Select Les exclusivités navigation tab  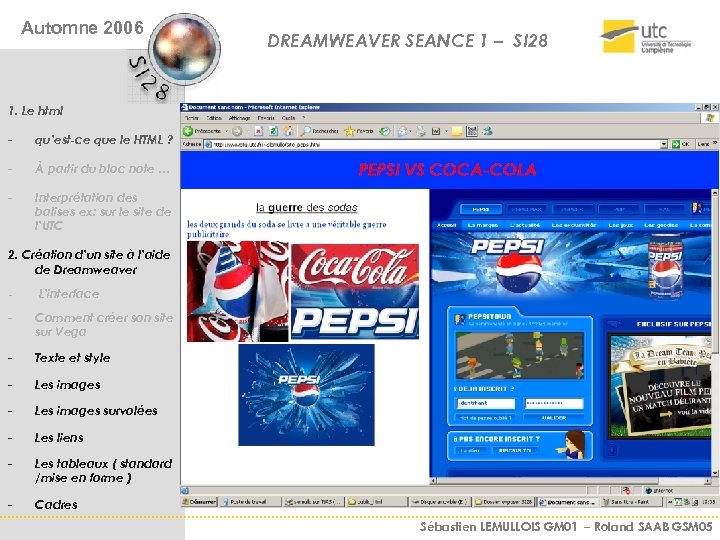[x=574, y=225]
